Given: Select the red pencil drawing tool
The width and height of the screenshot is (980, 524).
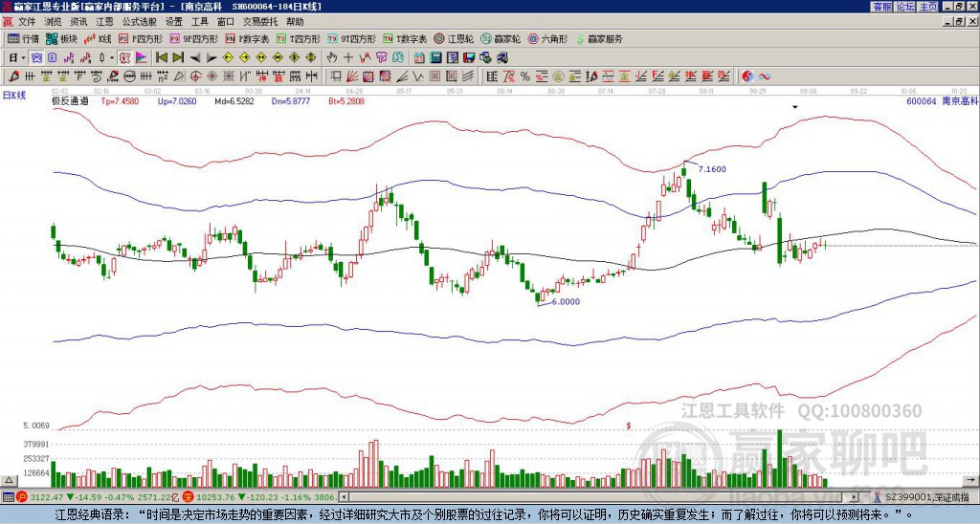Looking at the screenshot, I should [x=13, y=76].
